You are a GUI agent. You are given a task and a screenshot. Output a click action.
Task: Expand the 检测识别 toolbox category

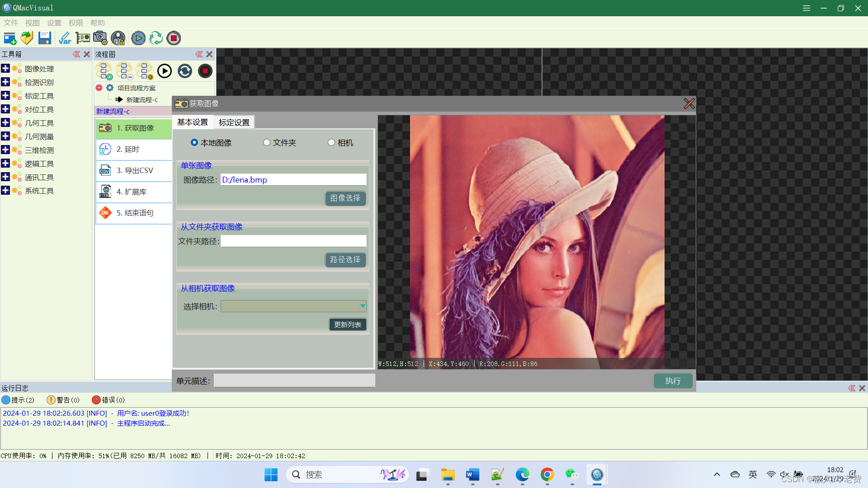tap(5, 82)
